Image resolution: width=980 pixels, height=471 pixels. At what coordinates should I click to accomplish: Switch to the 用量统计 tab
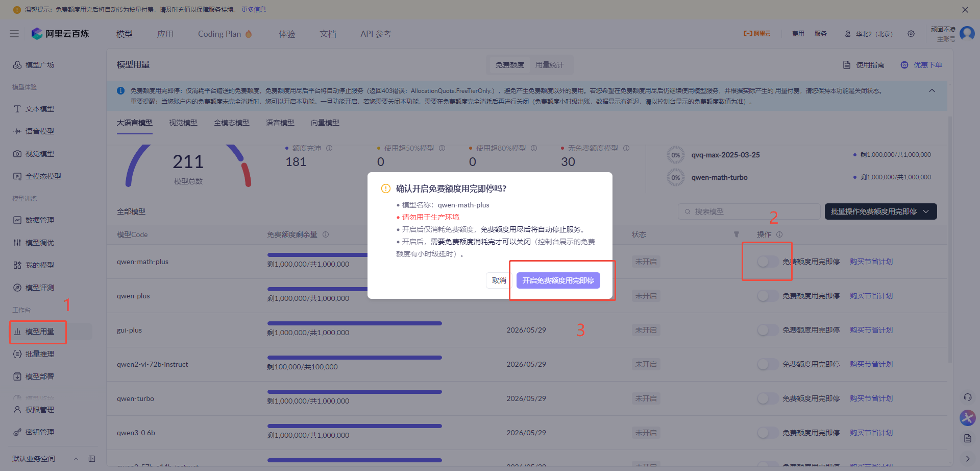tap(550, 64)
